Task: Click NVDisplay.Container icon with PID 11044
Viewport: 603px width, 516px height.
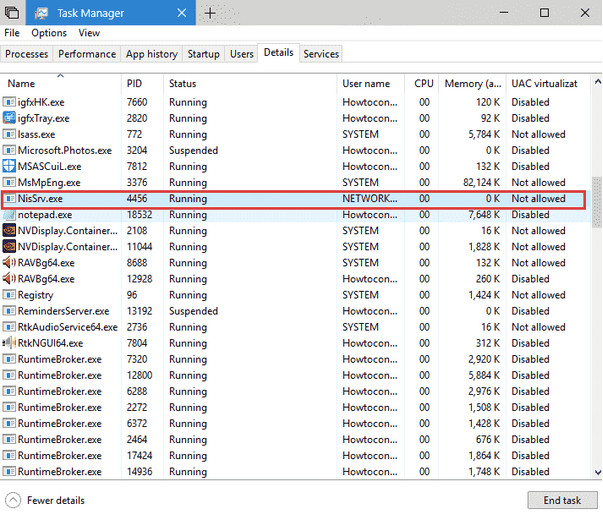Action: (x=9, y=246)
